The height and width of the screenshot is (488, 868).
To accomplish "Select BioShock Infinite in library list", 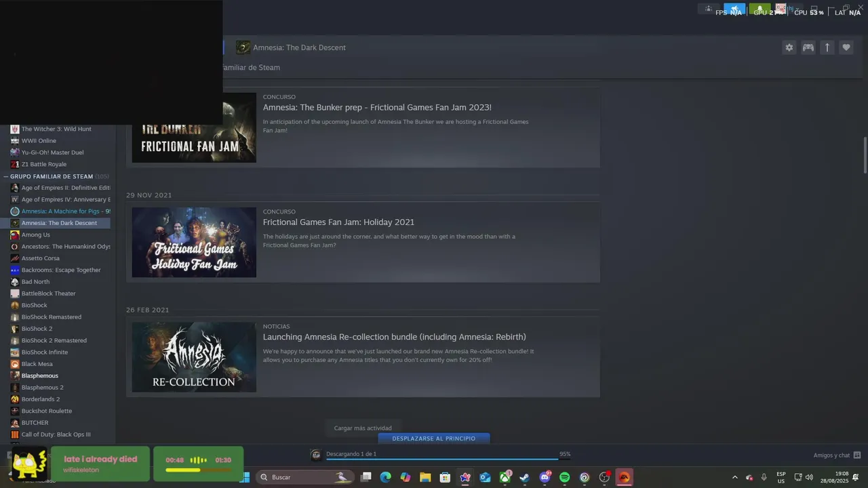I will click(44, 352).
